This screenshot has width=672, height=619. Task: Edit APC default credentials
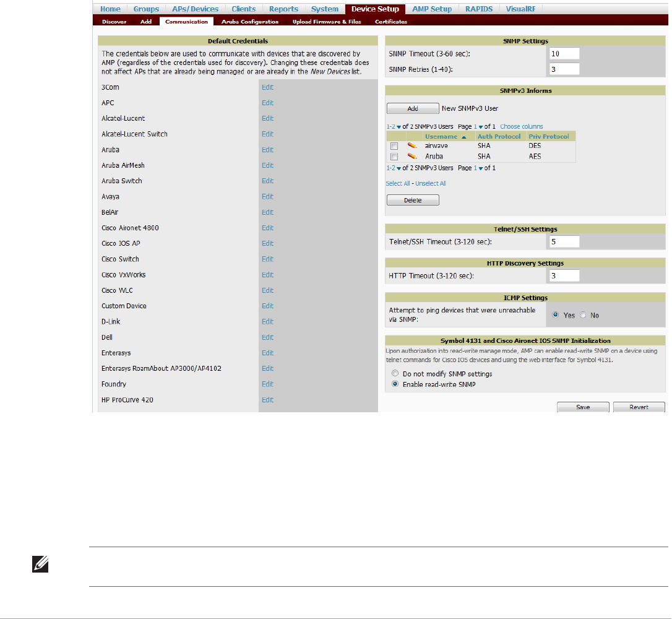point(267,103)
